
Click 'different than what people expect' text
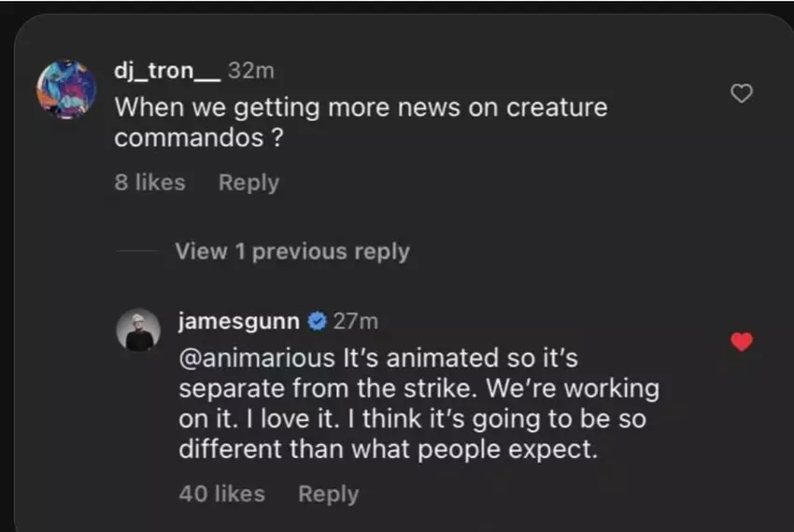click(x=387, y=448)
